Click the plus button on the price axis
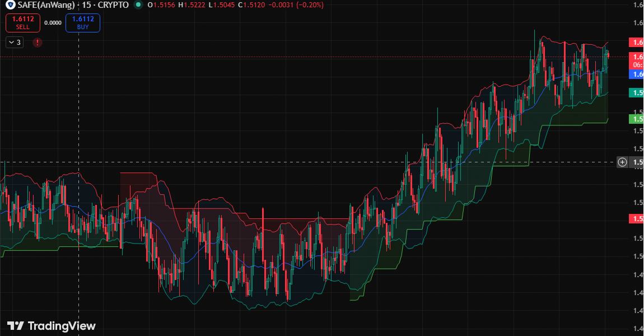Image resolution: width=644 pixels, height=336 pixels. point(622,162)
